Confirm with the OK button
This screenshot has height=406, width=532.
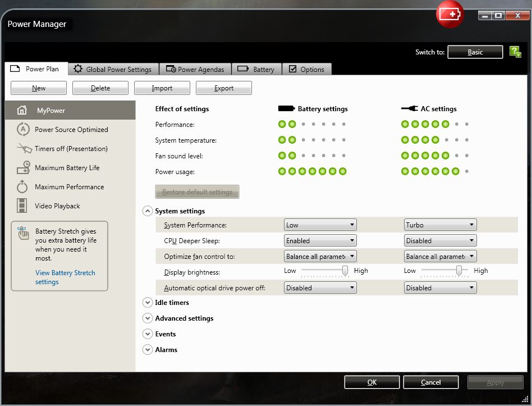[372, 382]
